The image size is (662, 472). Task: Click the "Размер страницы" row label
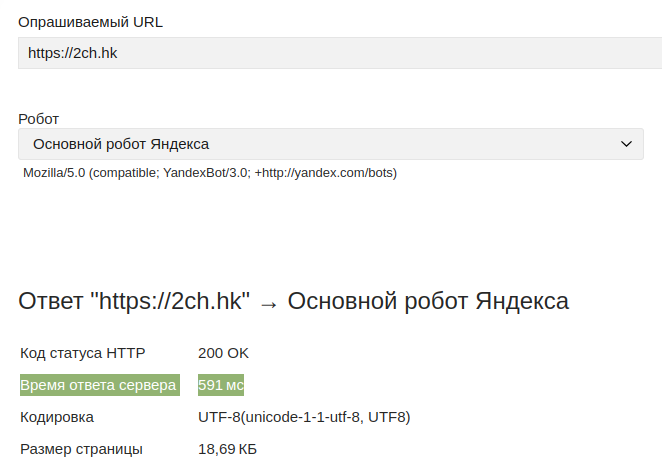click(81, 449)
